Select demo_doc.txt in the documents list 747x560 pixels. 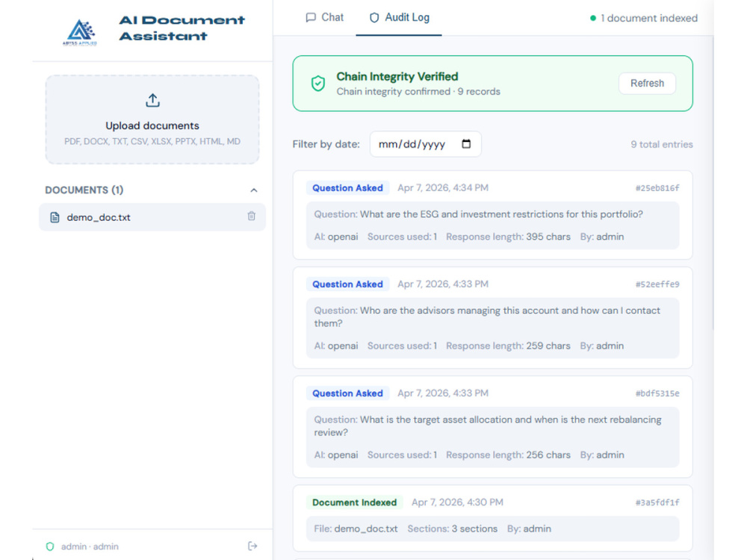(x=152, y=217)
